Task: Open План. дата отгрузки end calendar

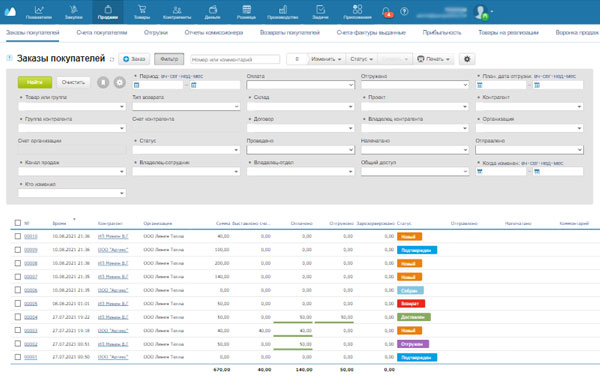Action: pos(537,85)
